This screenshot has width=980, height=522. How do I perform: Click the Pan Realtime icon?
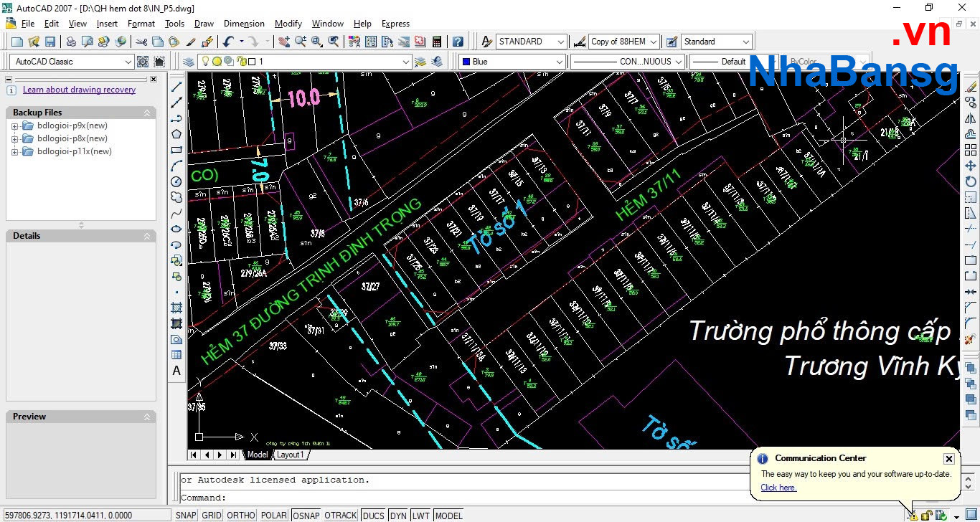pos(284,42)
